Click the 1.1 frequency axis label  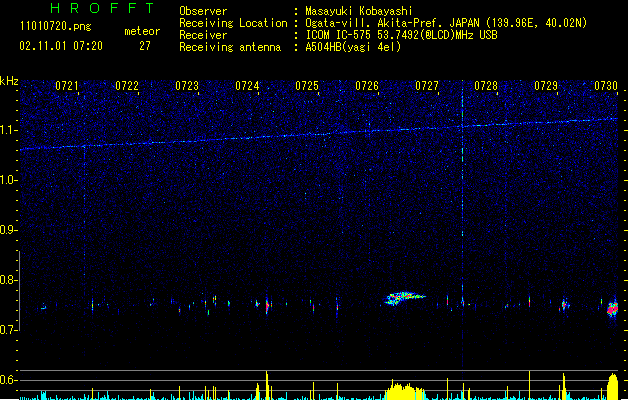coord(9,130)
